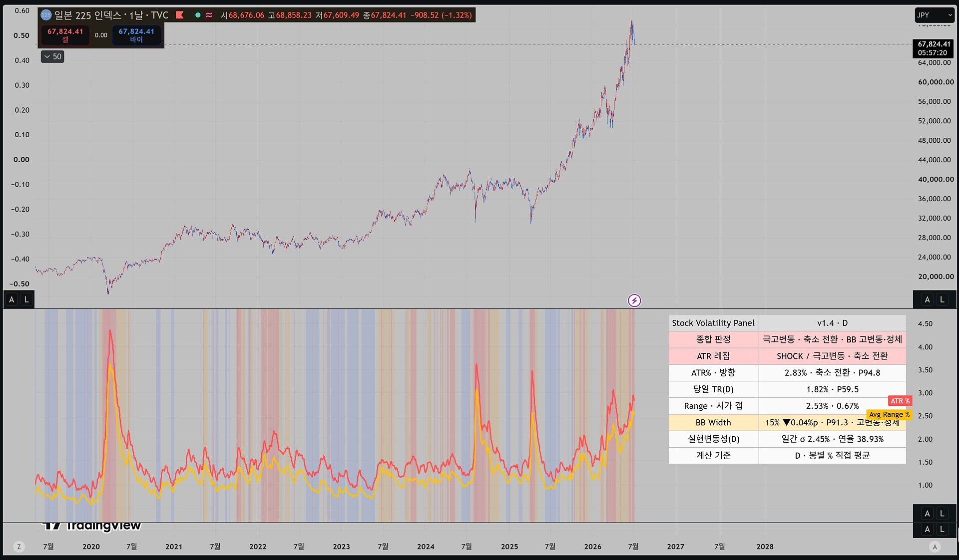
Task: Click the 2023 label on the time axis
Action: coord(342,547)
